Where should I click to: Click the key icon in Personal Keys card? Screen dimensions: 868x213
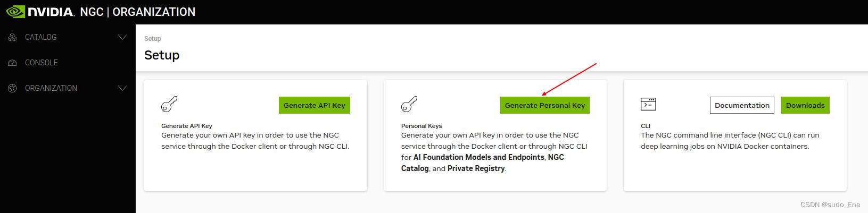(409, 104)
